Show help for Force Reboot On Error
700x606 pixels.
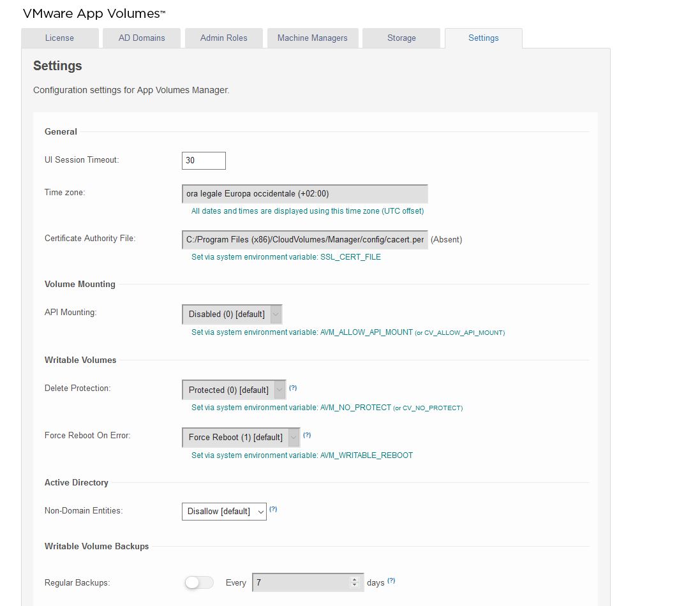coord(307,435)
